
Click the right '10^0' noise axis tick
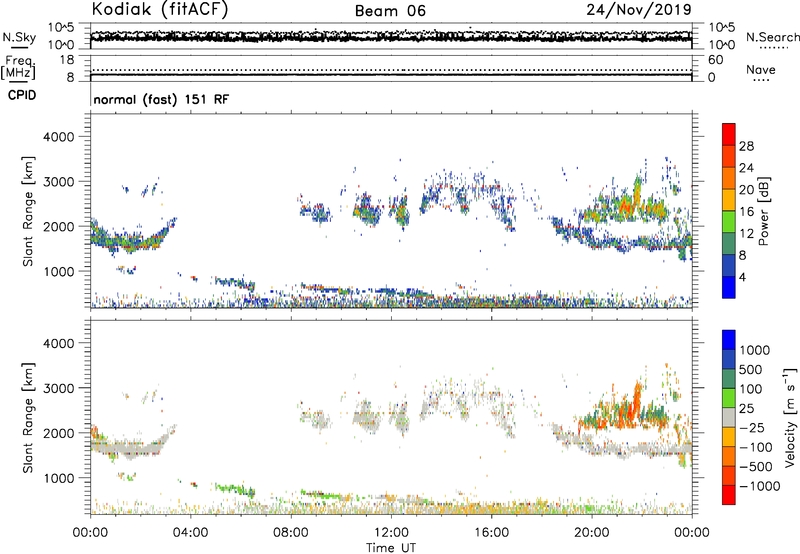pyautogui.click(x=722, y=45)
